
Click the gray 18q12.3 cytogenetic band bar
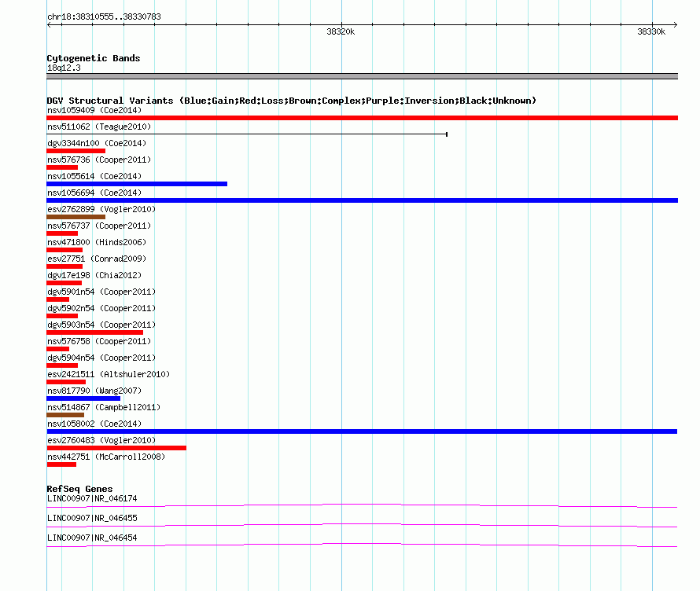click(x=362, y=76)
